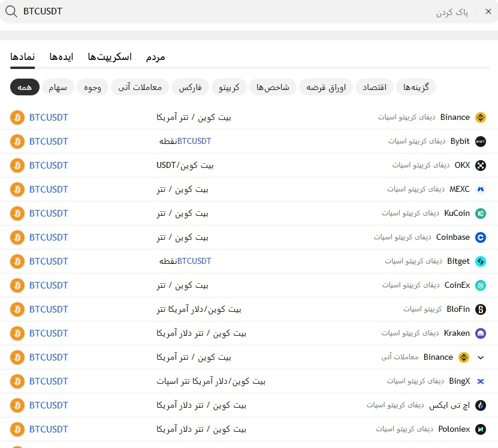Select the معاملات آتی filter chip
This screenshot has height=448, width=498.
coord(140,87)
